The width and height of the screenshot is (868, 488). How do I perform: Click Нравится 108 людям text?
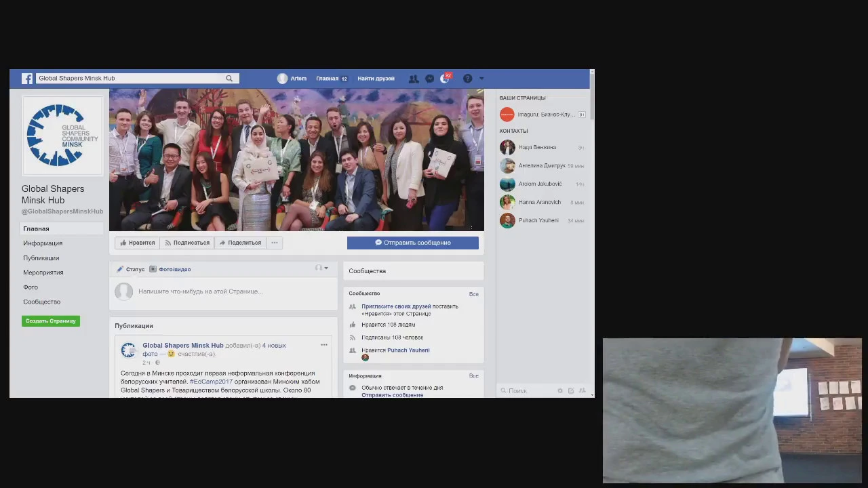[x=388, y=325]
